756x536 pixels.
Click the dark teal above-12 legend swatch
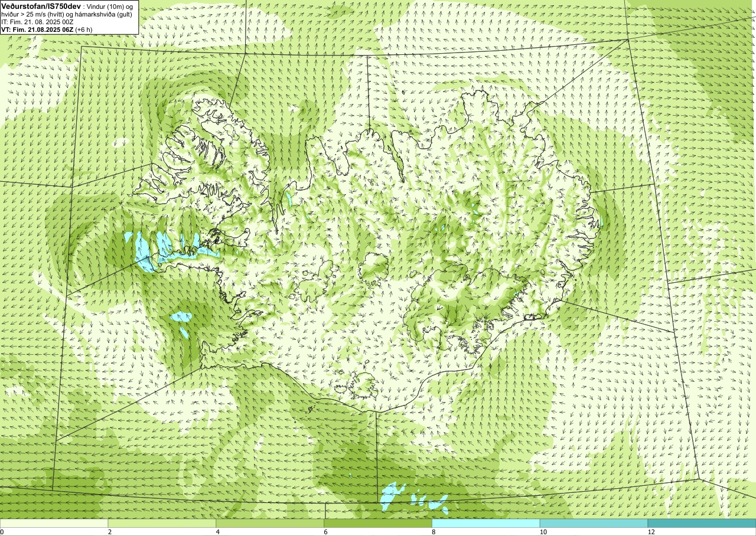[x=702, y=523]
